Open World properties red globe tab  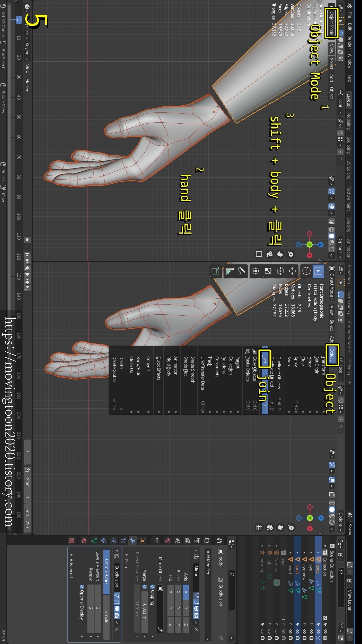tap(168, 541)
